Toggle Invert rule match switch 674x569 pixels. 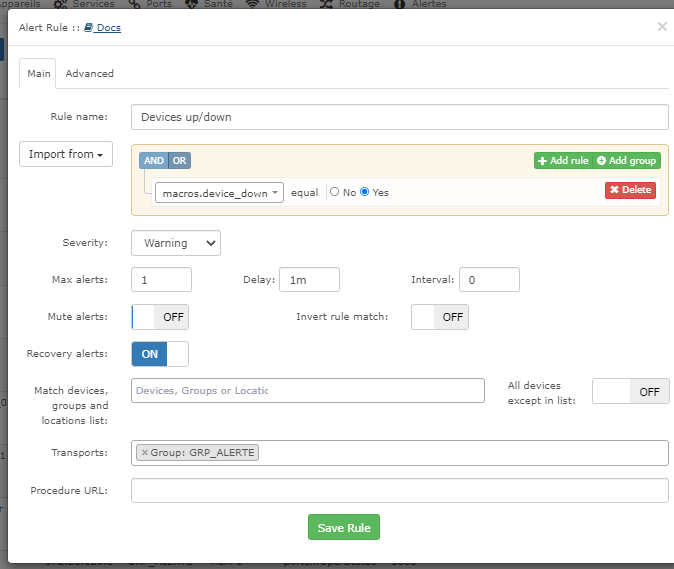click(x=440, y=317)
